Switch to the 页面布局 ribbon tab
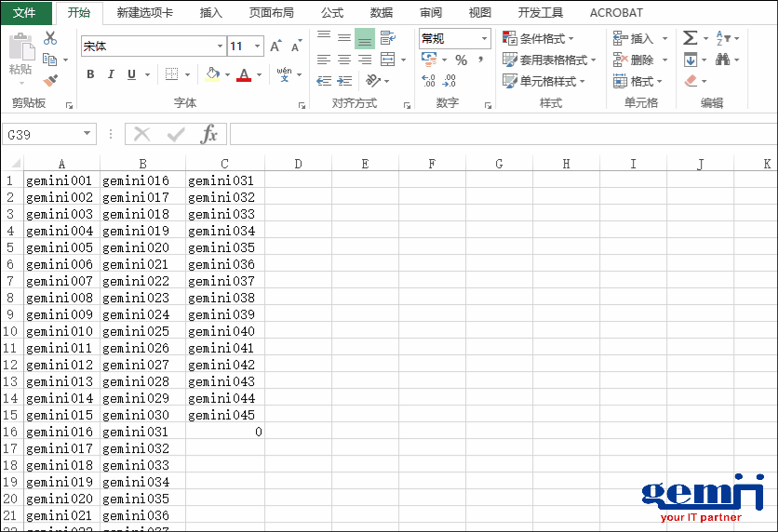This screenshot has width=778, height=532. 272,13
